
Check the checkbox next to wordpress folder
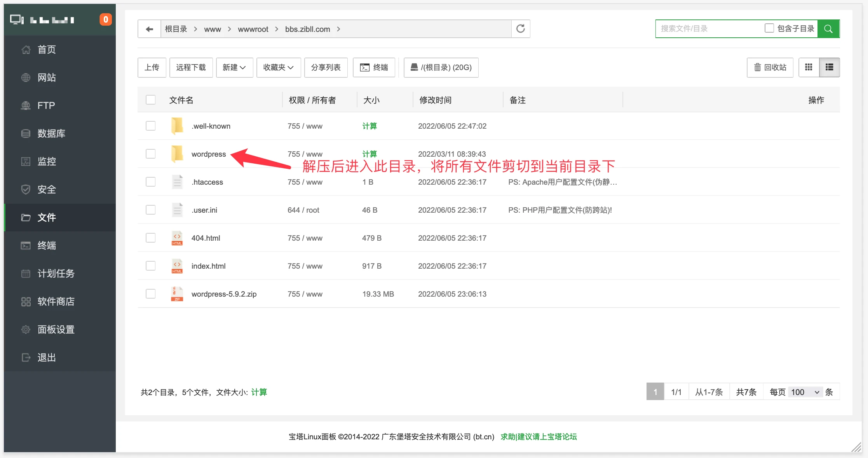[x=150, y=154]
